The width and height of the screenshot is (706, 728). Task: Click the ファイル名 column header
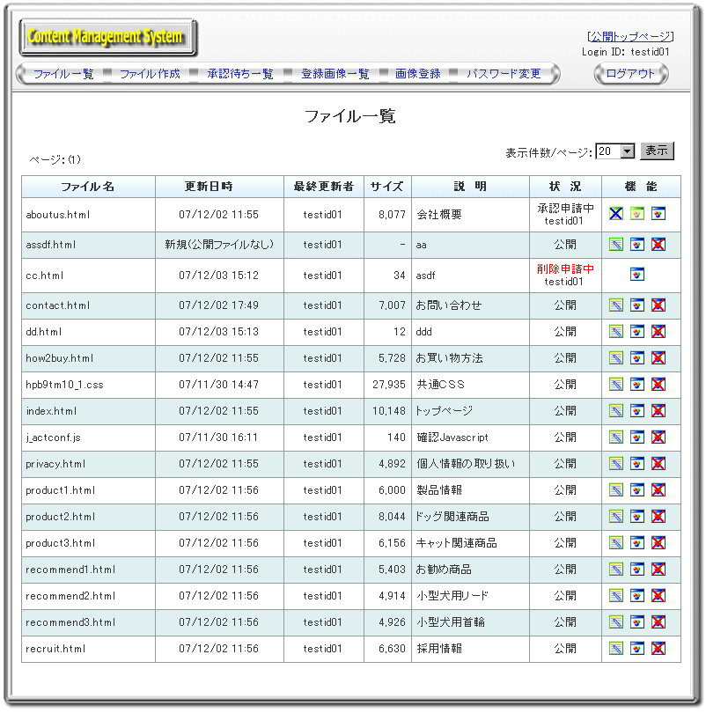[88, 187]
